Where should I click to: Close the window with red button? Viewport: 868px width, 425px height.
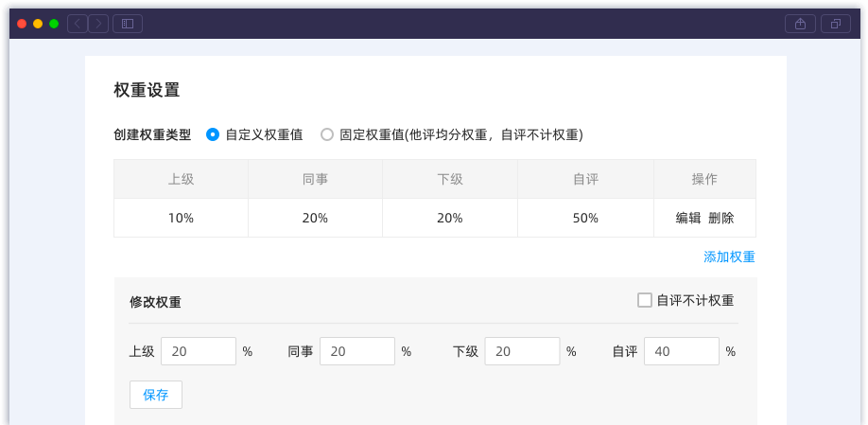click(x=22, y=24)
